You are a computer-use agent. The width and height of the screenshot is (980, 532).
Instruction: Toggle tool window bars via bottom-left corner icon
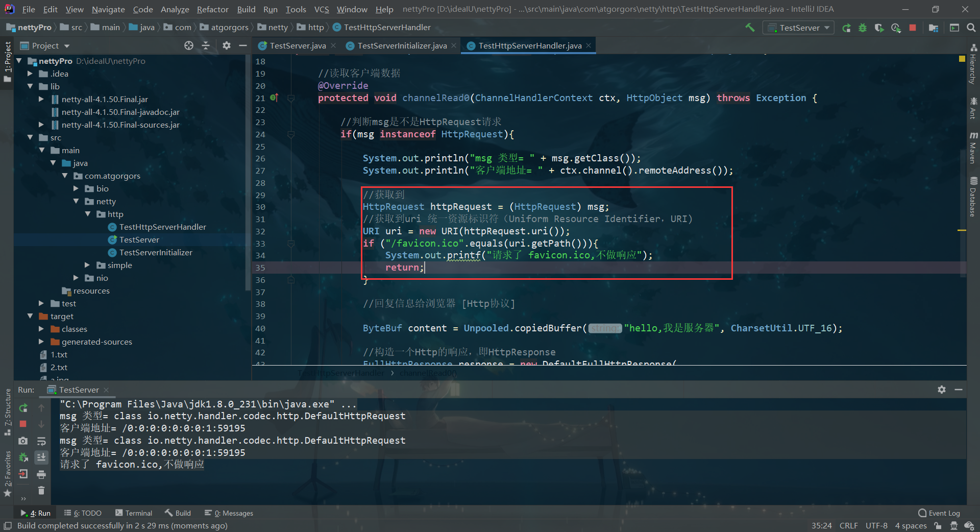pyautogui.click(x=8, y=526)
